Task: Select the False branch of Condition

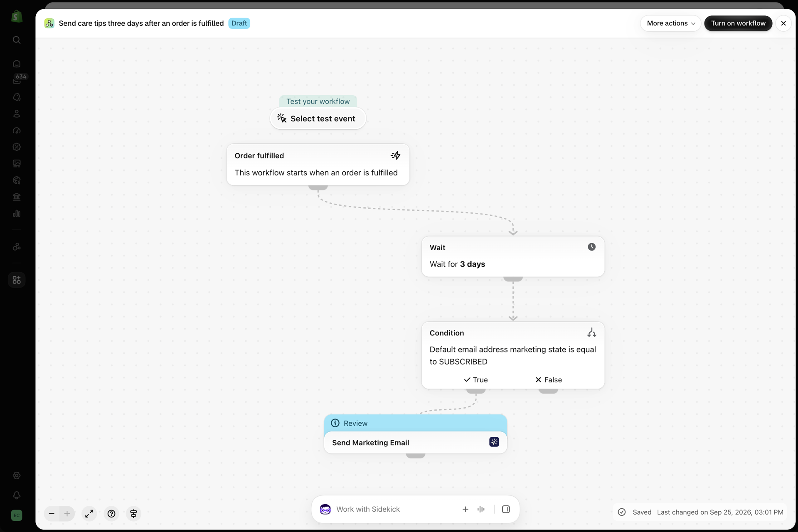Action: click(x=549, y=380)
